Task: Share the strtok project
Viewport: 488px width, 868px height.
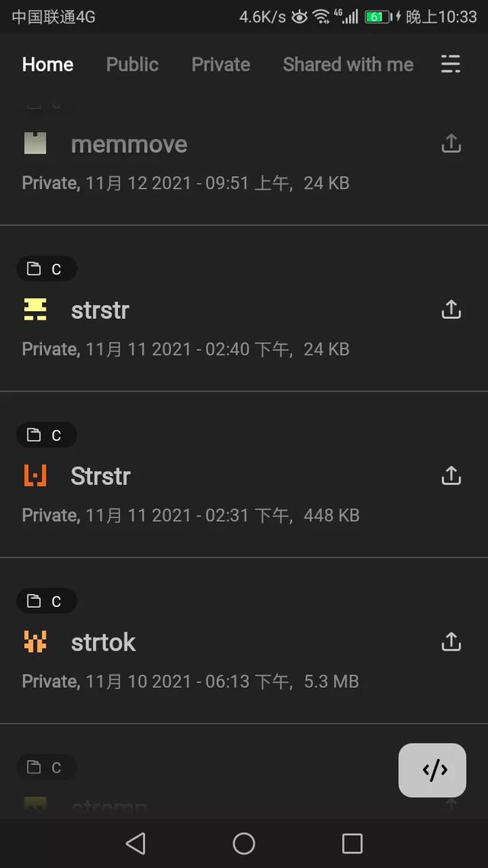Action: point(451,642)
